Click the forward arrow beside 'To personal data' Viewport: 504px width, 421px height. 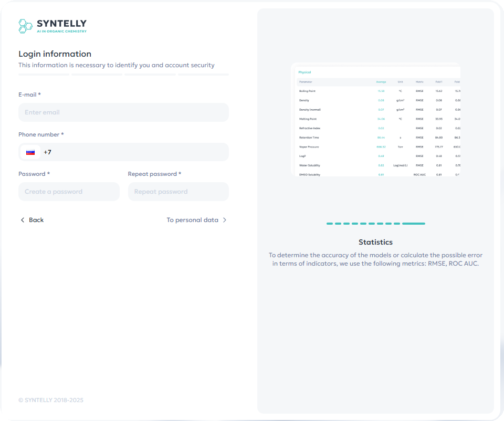tap(225, 220)
